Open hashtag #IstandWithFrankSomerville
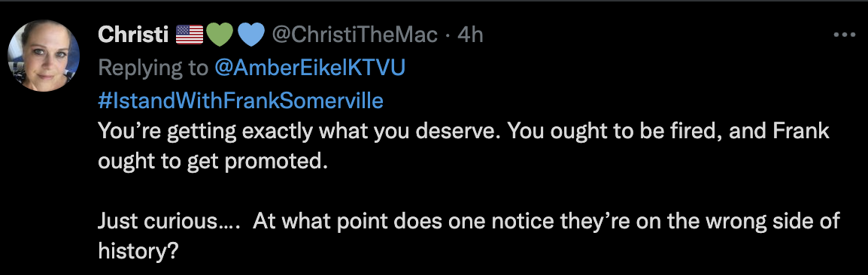The height and width of the screenshot is (275, 868). [x=241, y=101]
